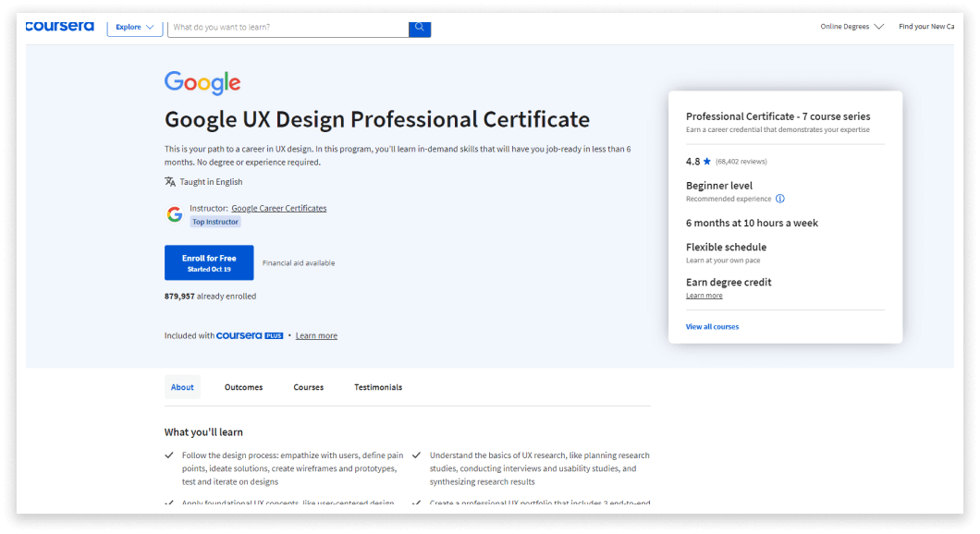Click '879,957 already enrolled' text

click(x=210, y=296)
